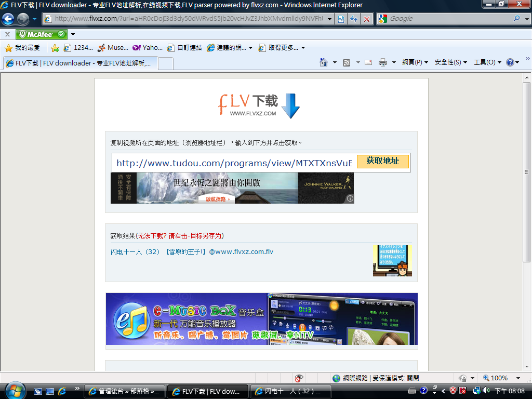Expand the Home button dropdown arrow
This screenshot has width=532, height=399.
(335, 62)
